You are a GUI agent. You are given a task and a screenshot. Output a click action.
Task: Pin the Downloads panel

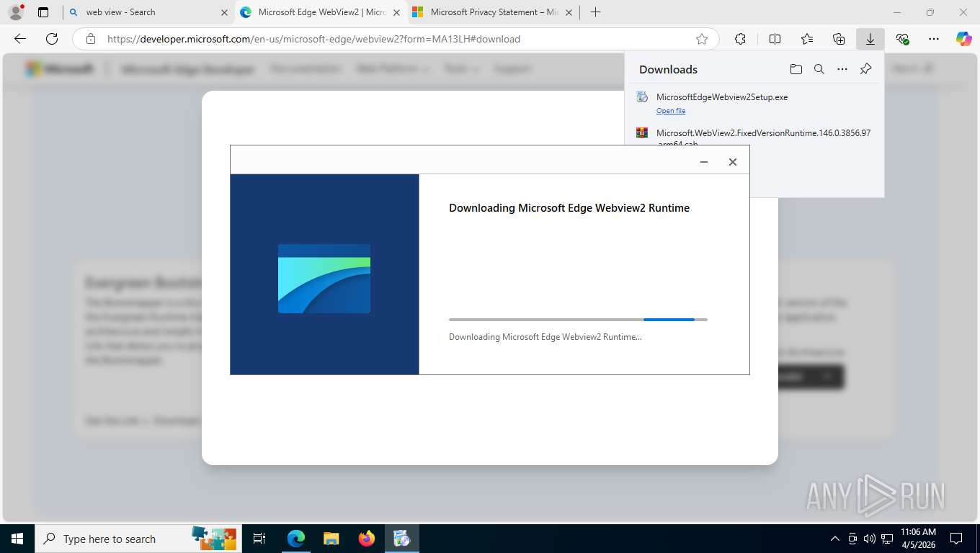(x=866, y=69)
